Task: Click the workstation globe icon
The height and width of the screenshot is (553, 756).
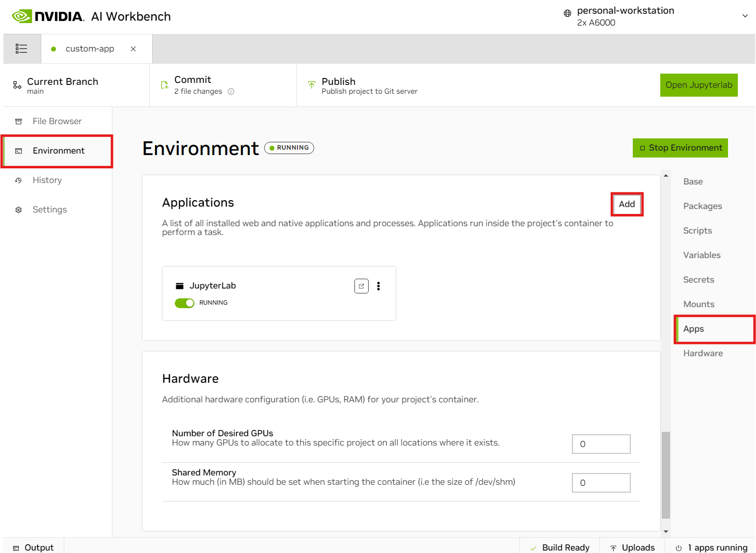Action: [567, 13]
